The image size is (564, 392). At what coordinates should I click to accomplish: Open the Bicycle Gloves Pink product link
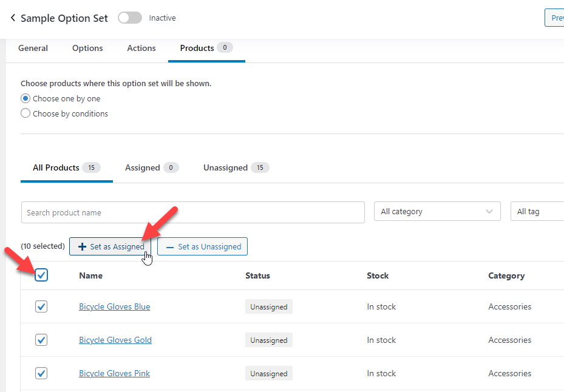coord(114,373)
